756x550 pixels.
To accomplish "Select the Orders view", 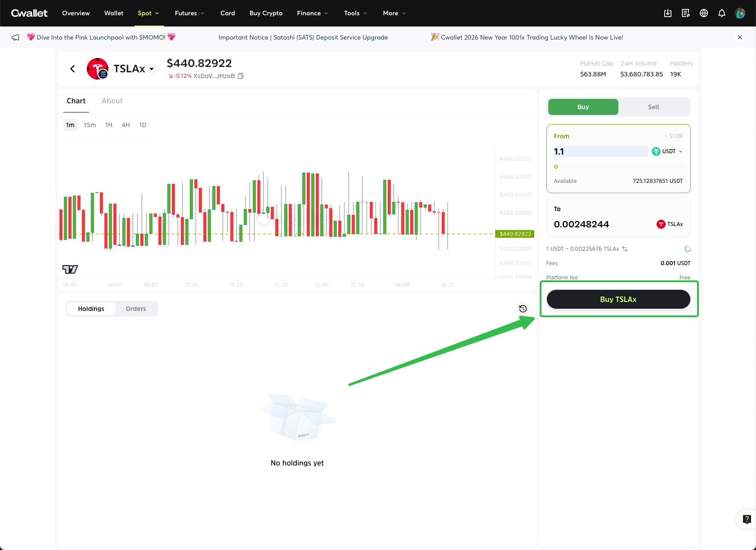I will coord(136,309).
